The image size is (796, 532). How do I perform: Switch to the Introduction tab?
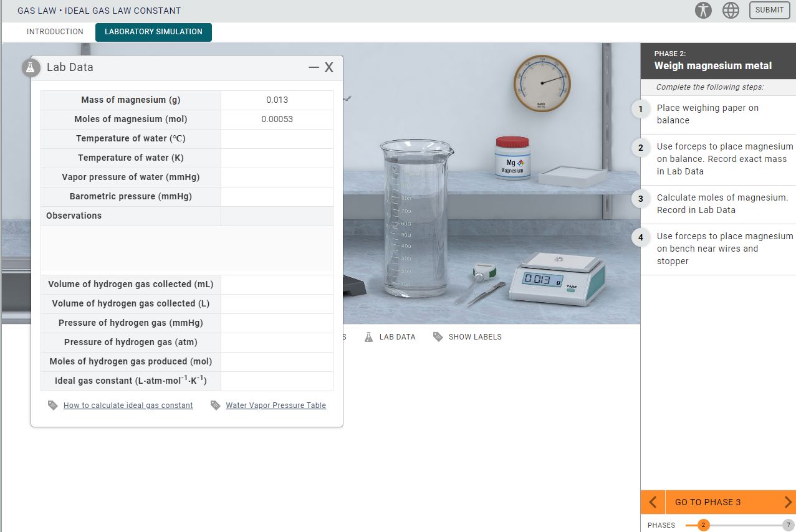tap(55, 31)
